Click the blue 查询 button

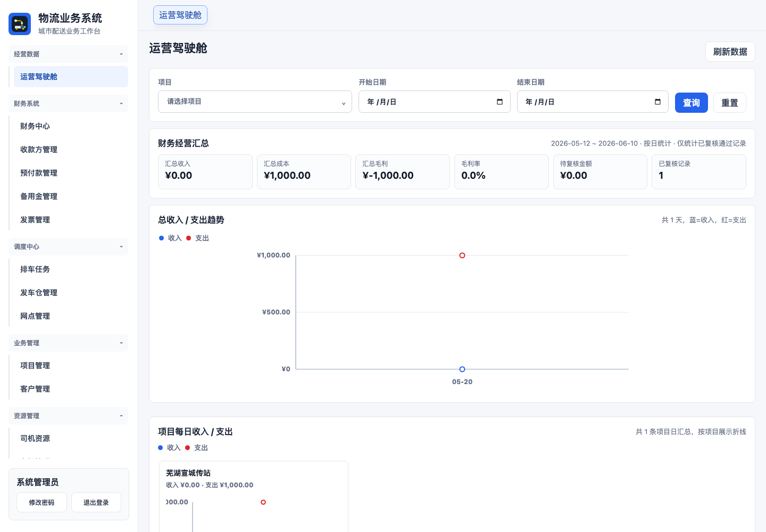click(x=692, y=103)
